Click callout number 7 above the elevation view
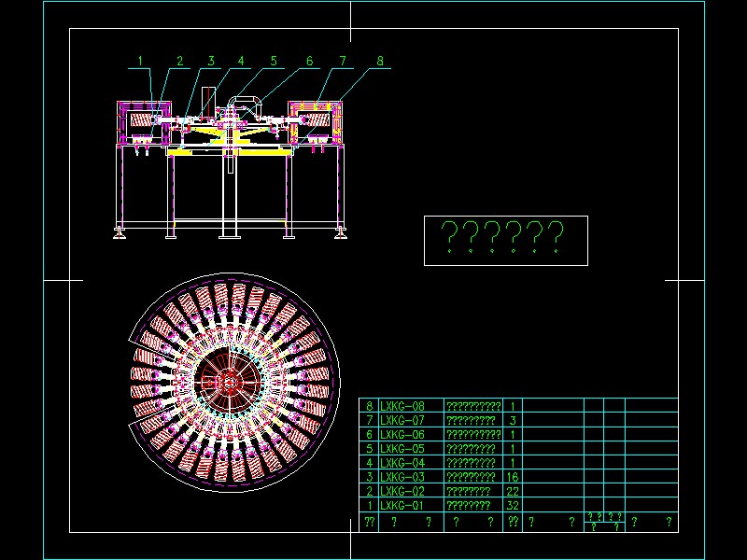 [343, 61]
